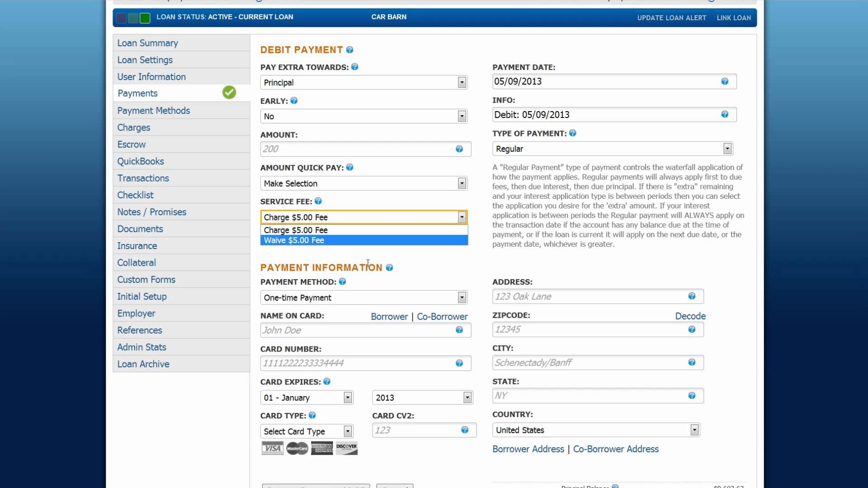Select Waive $5.00 Fee option

(x=363, y=240)
